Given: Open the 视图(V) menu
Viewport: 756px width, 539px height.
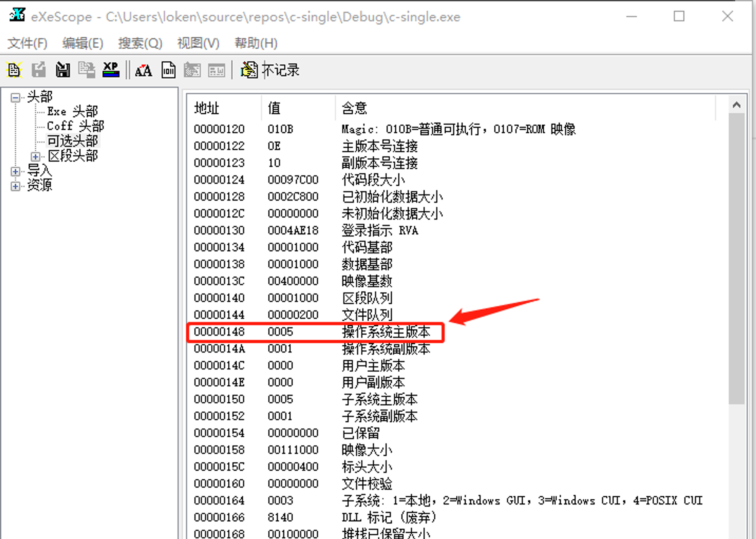Looking at the screenshot, I should pyautogui.click(x=198, y=43).
